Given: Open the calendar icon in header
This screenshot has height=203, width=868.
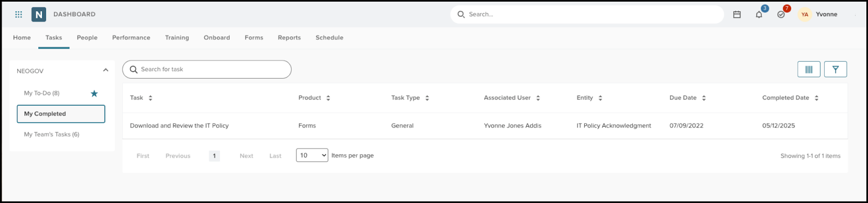Looking at the screenshot, I should 737,15.
